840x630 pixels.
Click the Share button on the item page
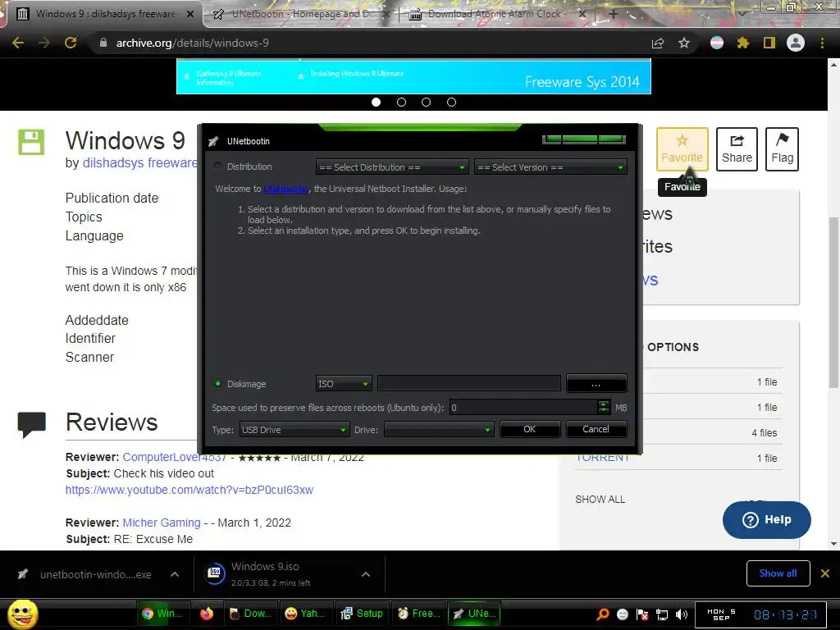click(737, 149)
